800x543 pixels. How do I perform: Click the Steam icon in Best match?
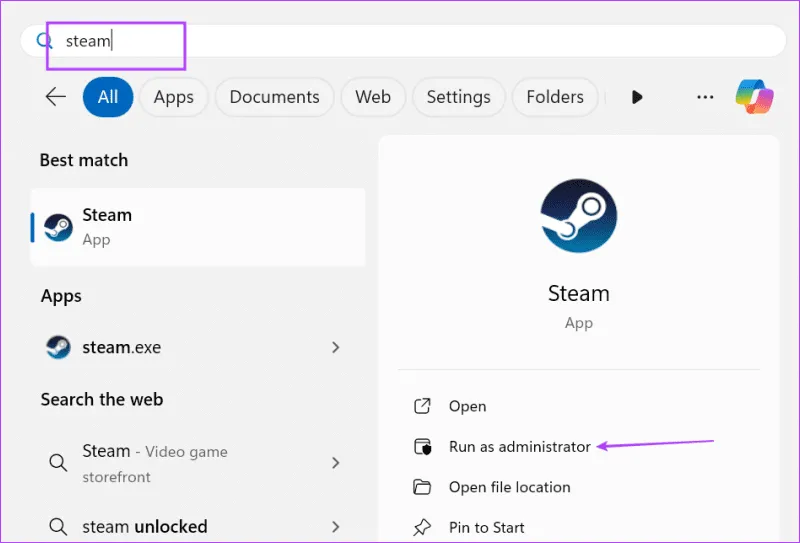pyautogui.click(x=59, y=227)
